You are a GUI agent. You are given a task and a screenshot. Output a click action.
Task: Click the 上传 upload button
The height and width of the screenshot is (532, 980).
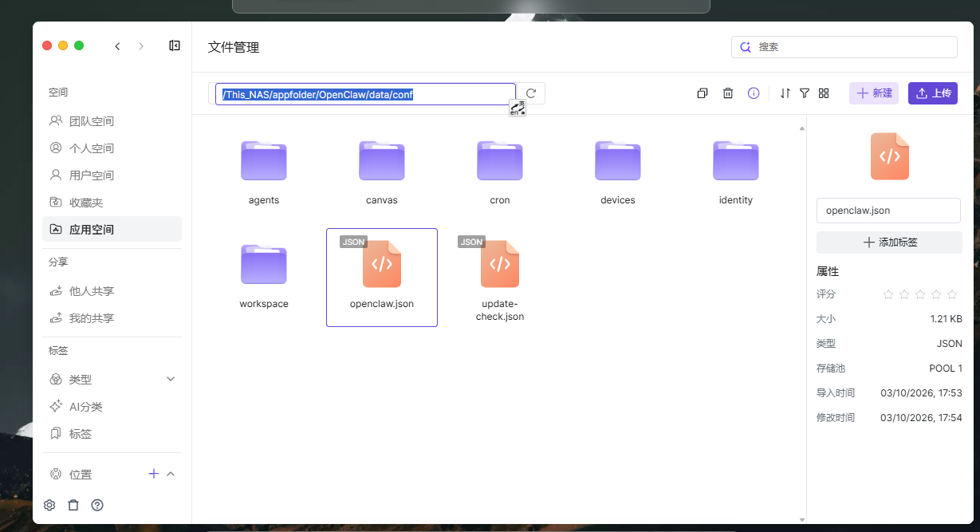(933, 93)
